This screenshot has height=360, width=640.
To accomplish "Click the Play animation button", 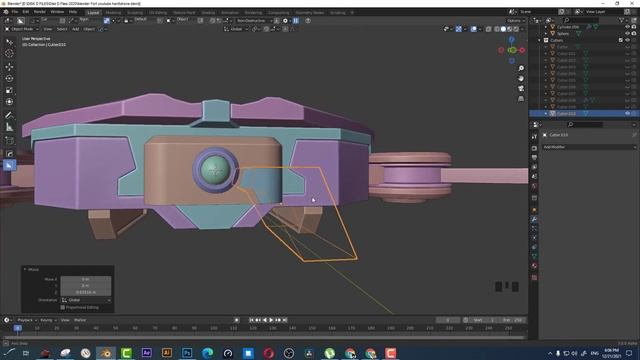I will (x=271, y=320).
